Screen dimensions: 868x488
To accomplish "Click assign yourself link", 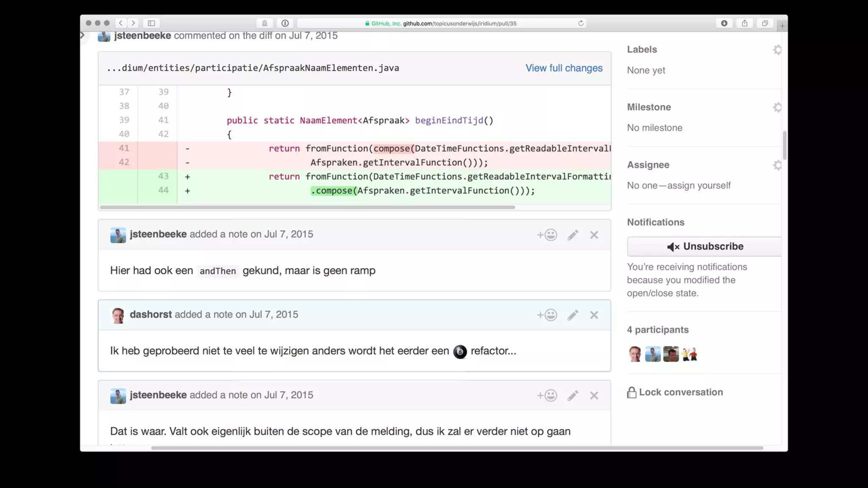I will (699, 186).
